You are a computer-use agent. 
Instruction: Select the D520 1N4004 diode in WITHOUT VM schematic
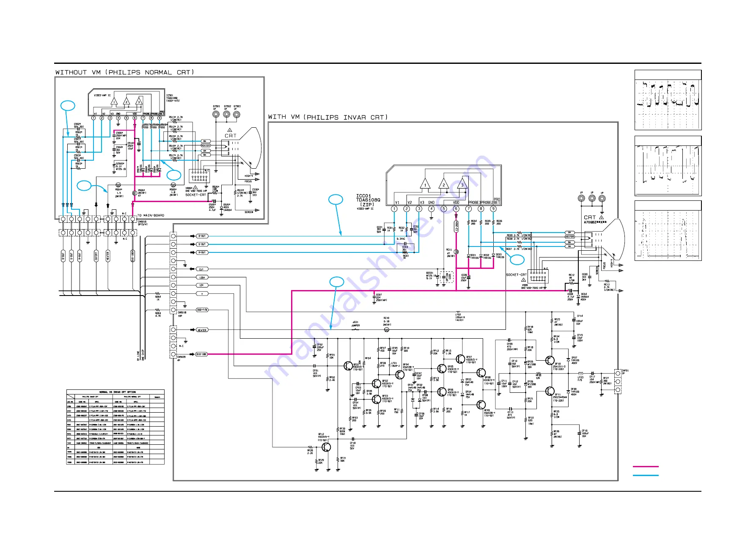pos(222,207)
